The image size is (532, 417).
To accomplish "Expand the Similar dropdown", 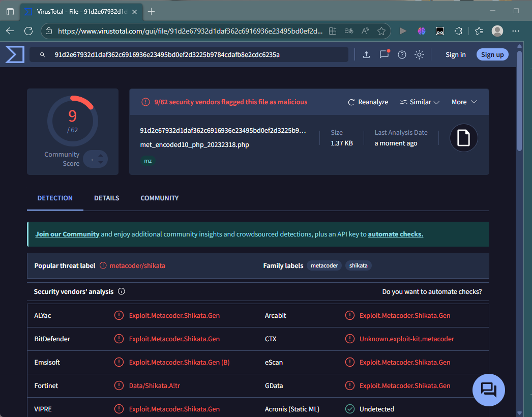I will (420, 102).
